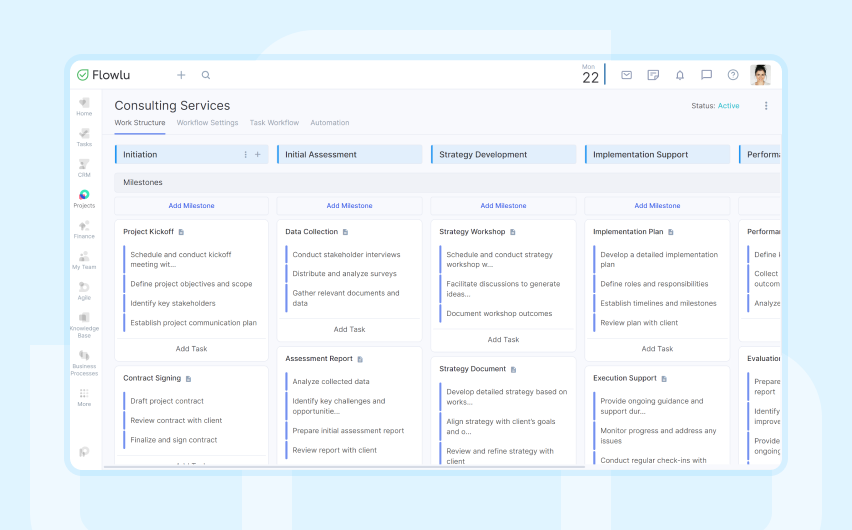
Task: Open Business Processes in the sidebar
Action: [x=84, y=363]
